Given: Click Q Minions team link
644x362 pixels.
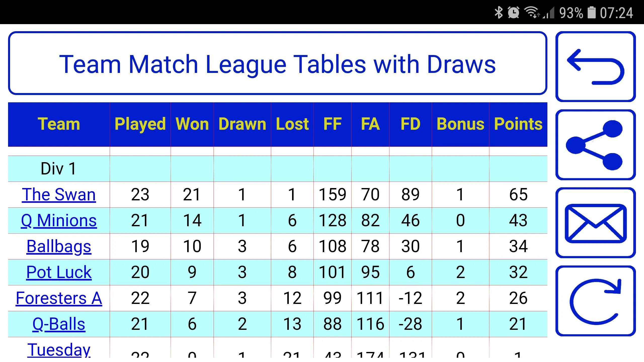Looking at the screenshot, I should pos(59,220).
